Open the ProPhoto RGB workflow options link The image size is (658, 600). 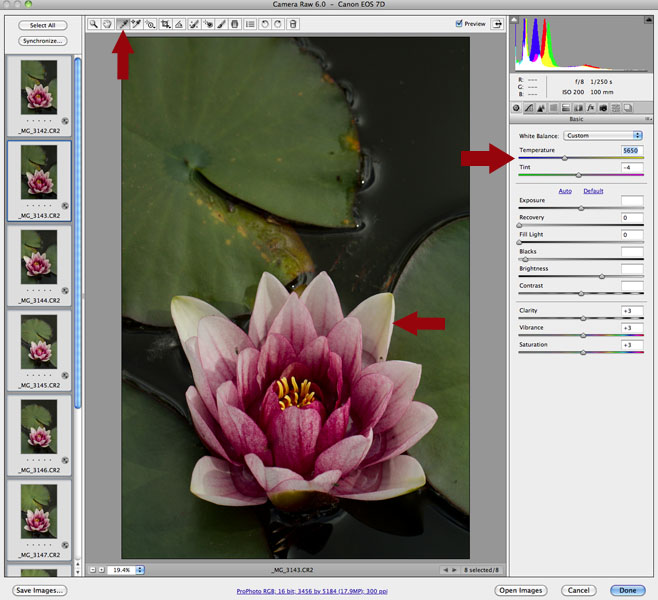click(312, 591)
